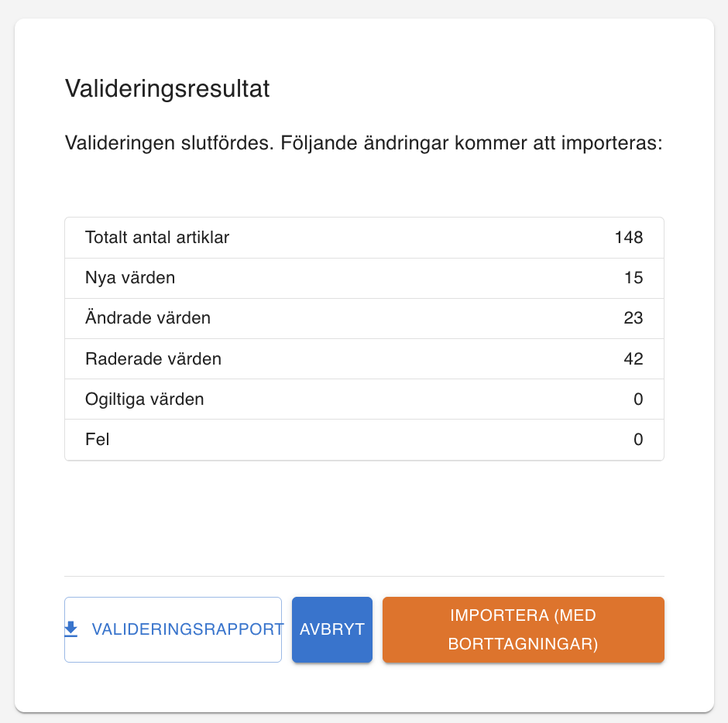This screenshot has height=723, width=728.
Task: Click the download icon beside Valideringsrapport
Action: coord(71,629)
